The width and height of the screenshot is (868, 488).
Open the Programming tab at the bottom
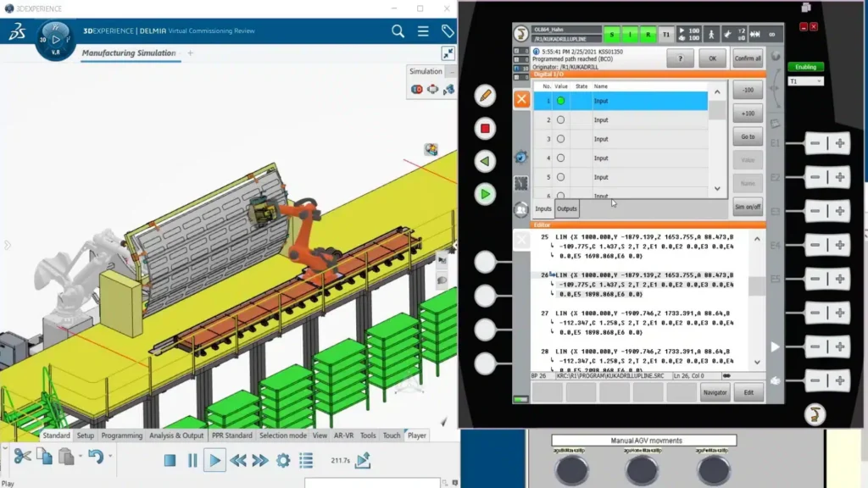pos(121,435)
